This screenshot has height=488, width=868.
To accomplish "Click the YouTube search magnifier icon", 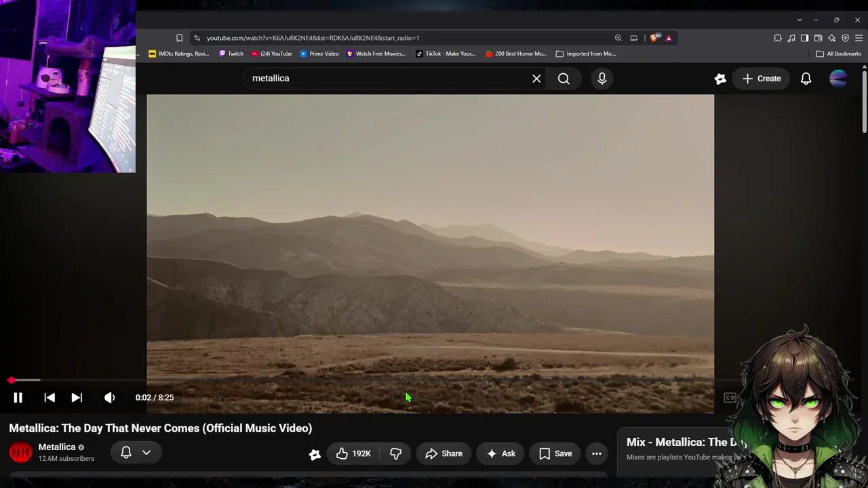I will click(x=564, y=79).
